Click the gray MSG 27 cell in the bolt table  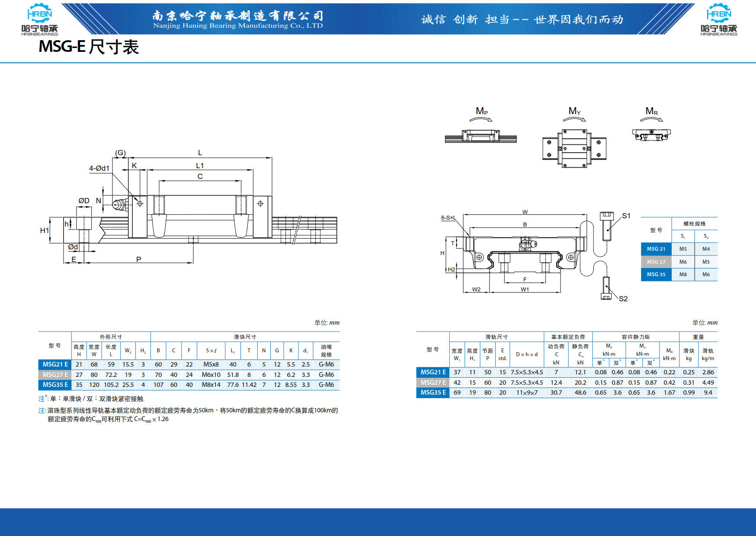(656, 262)
